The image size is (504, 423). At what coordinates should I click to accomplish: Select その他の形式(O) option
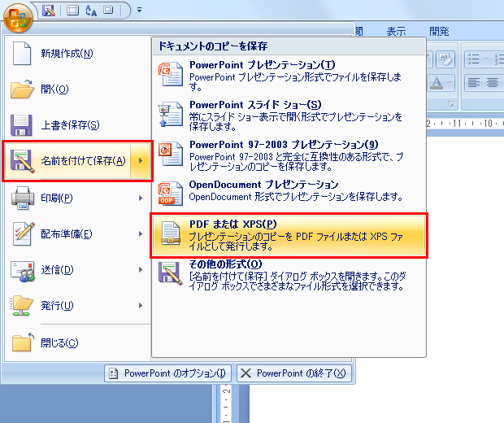[x=289, y=275]
